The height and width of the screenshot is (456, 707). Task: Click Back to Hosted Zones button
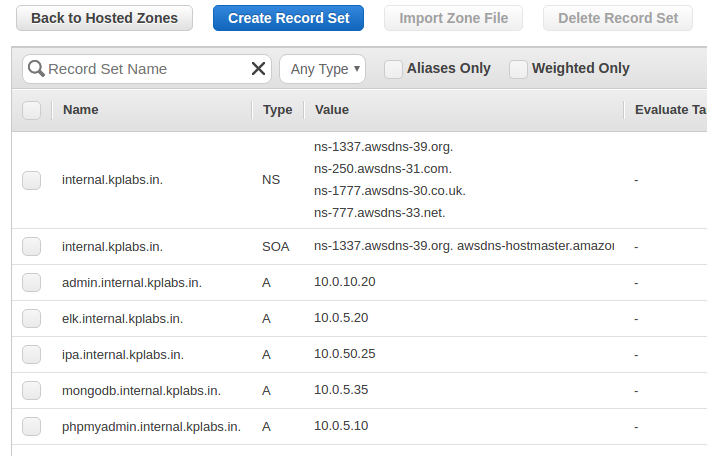[105, 18]
